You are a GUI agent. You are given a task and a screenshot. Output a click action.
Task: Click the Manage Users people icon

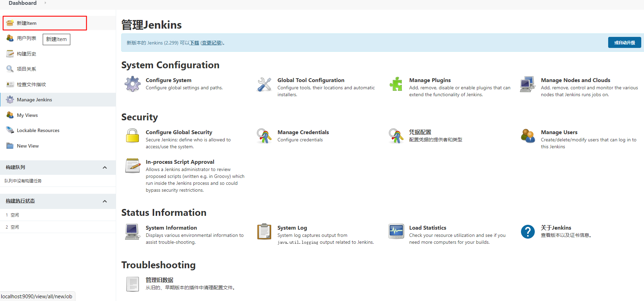(x=528, y=136)
